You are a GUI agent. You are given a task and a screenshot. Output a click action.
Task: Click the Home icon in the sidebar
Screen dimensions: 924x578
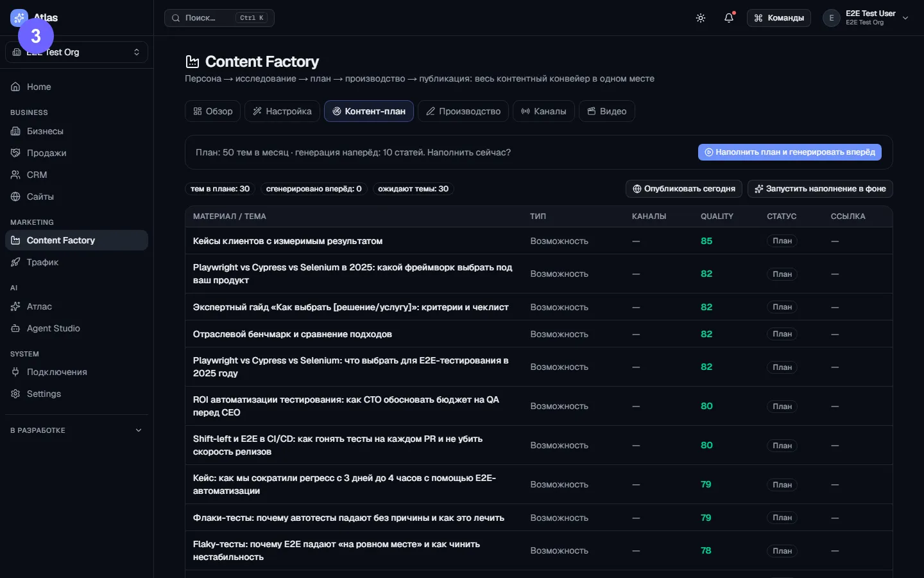coord(15,87)
